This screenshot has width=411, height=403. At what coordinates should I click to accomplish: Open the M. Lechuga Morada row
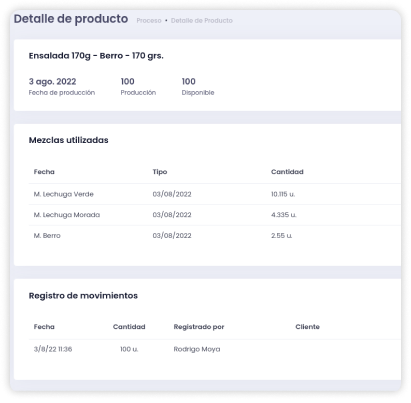(215, 215)
